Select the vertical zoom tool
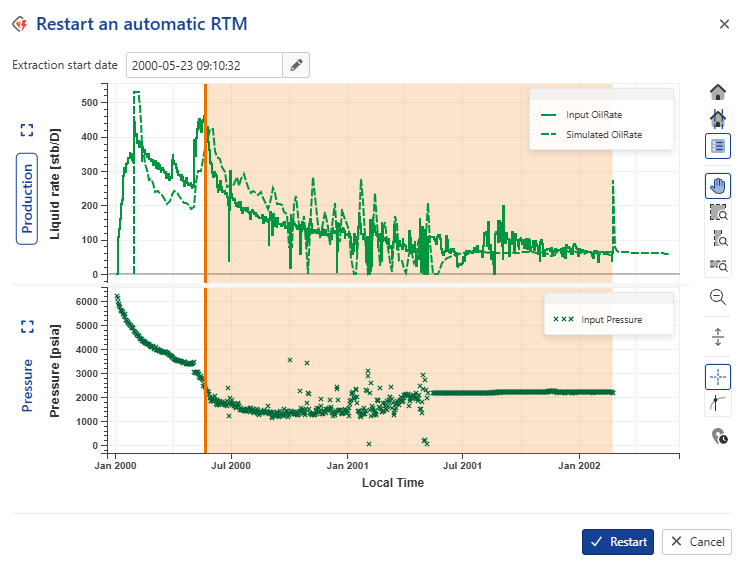The image size is (739, 563). [718, 238]
